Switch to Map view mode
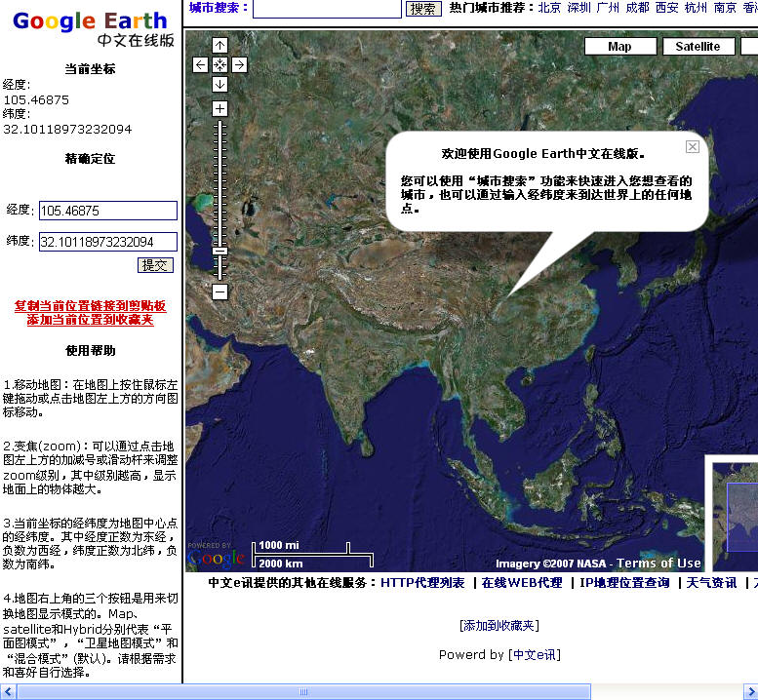758x700 pixels. click(620, 47)
